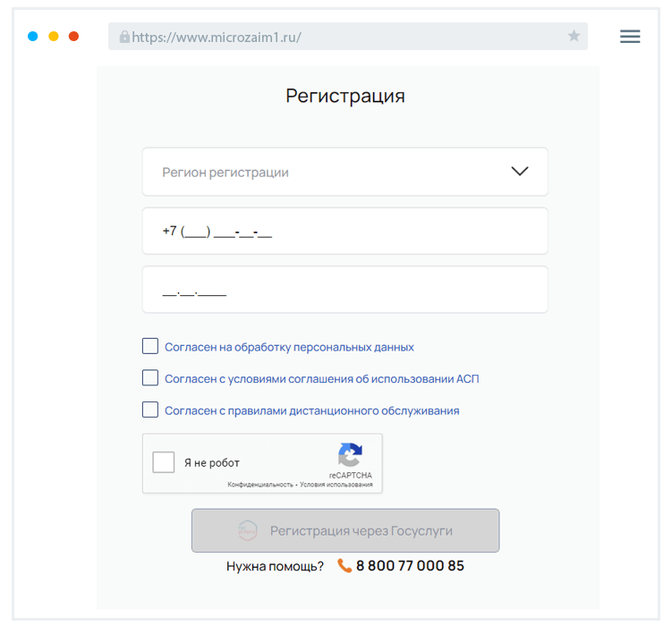The height and width of the screenshot is (634, 672).
Task: Bookmark page with the star icon
Action: click(x=574, y=37)
